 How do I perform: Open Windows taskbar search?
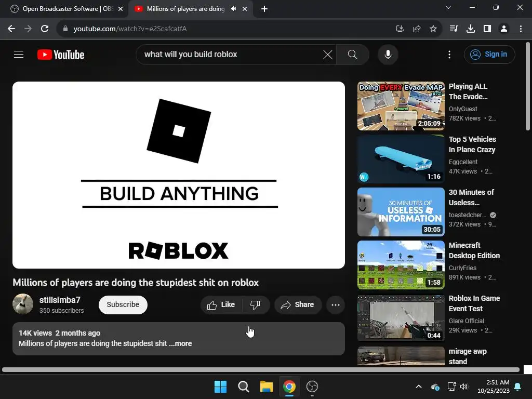[x=243, y=387]
